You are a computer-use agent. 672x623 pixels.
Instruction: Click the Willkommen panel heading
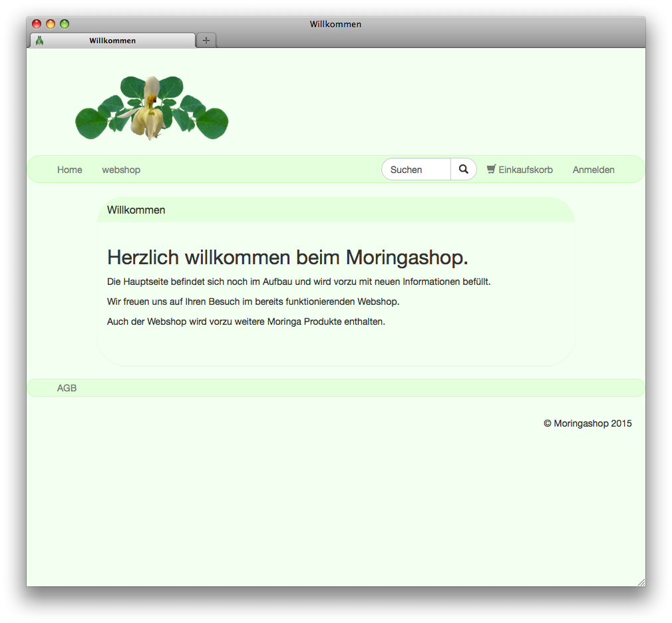[136, 210]
